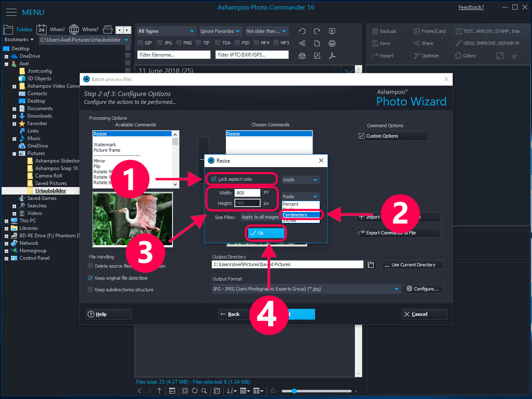The height and width of the screenshot is (399, 532).
Task: Click the printer icon
Action: [332, 43]
